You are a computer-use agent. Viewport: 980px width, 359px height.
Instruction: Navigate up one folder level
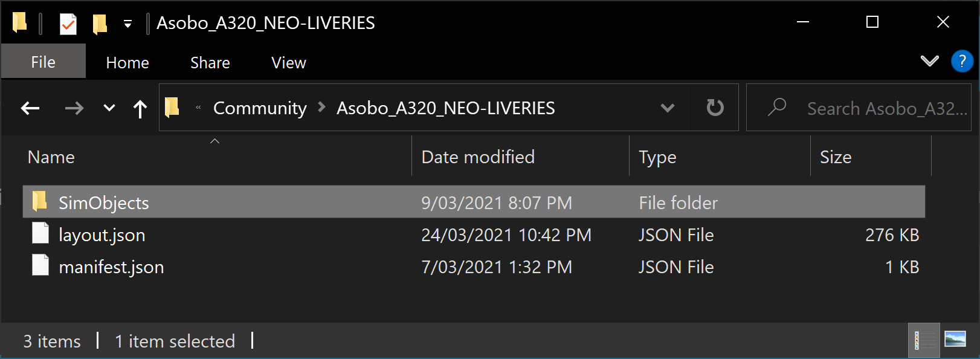pyautogui.click(x=140, y=109)
